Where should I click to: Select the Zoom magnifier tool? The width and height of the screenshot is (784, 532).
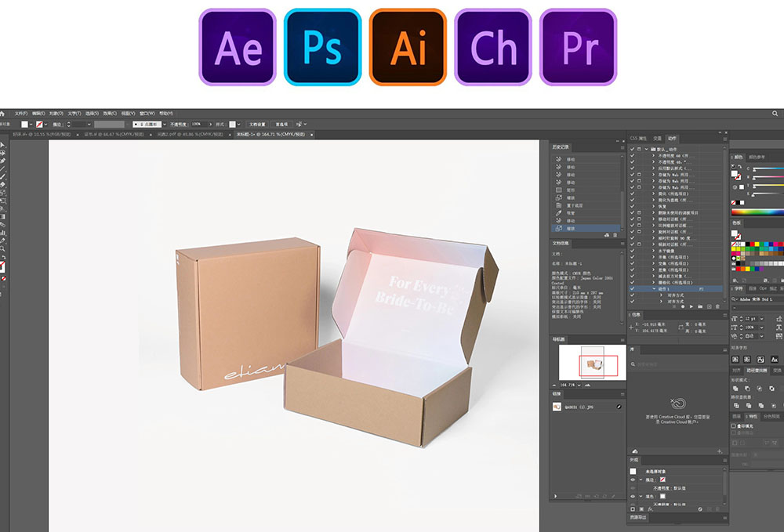coord(2,249)
